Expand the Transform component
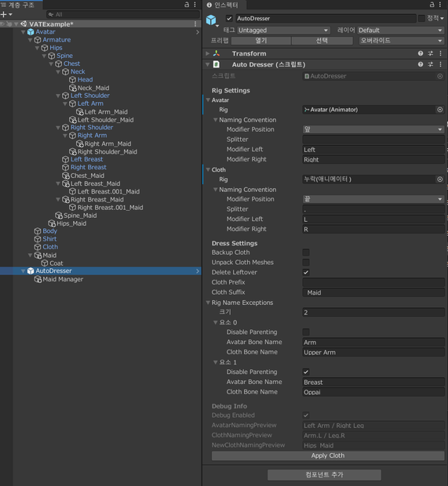This screenshot has width=448, height=486. (x=208, y=53)
